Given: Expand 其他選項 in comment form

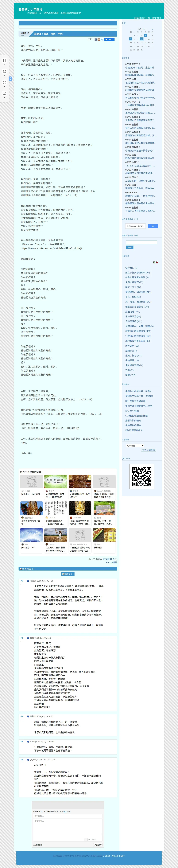Looking at the screenshot, I should click(38, 845).
